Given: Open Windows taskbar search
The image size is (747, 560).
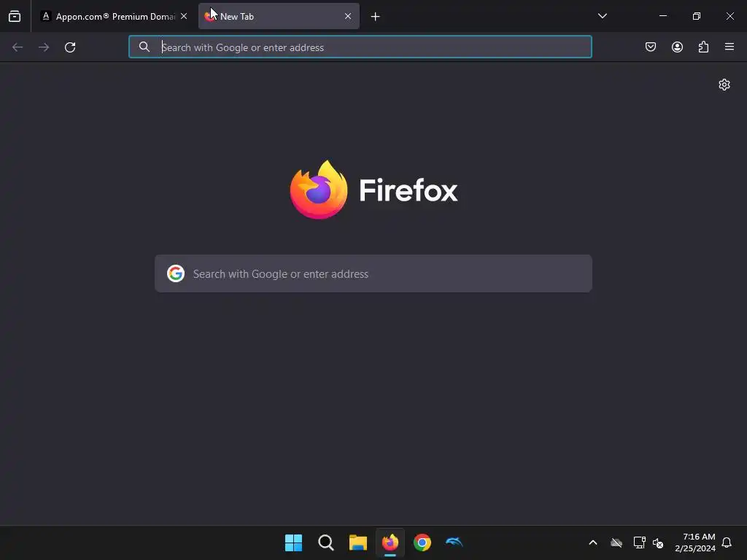Looking at the screenshot, I should tap(326, 542).
